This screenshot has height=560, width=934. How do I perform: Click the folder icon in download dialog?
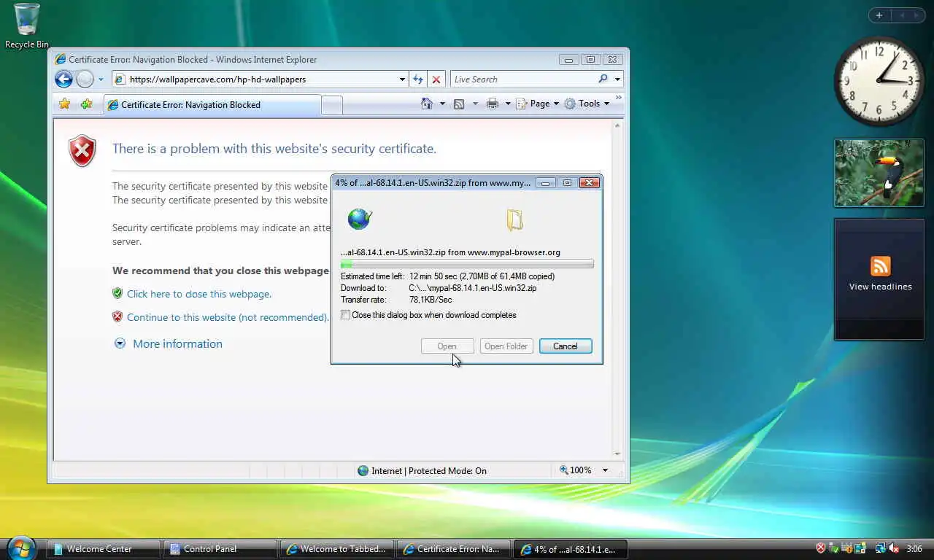click(x=515, y=219)
